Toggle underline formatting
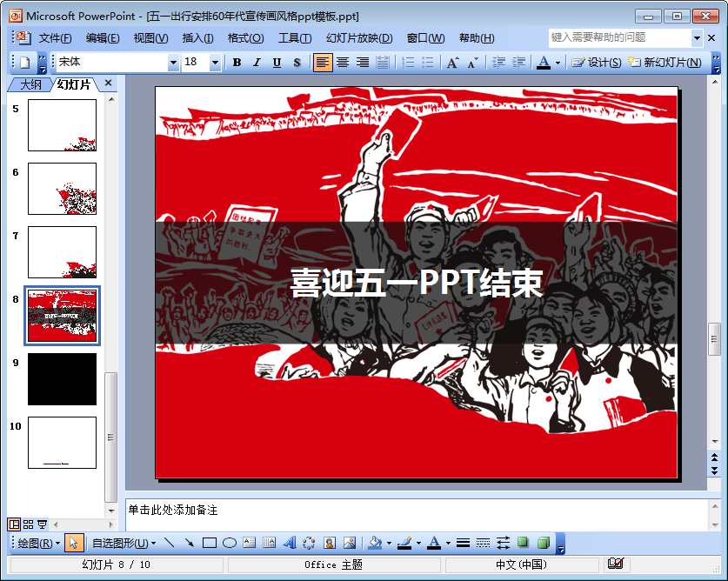Viewport: 728px width, 581px height. [x=277, y=63]
